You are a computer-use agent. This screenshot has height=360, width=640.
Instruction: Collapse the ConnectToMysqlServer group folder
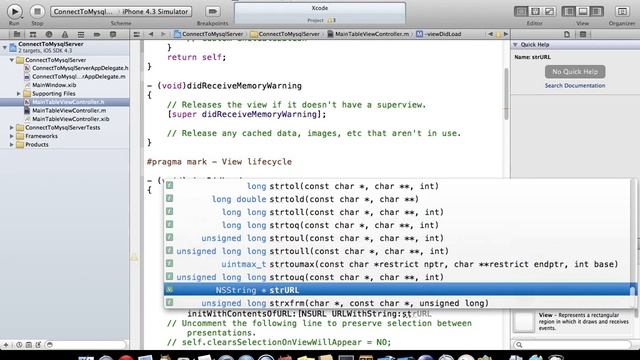point(12,60)
